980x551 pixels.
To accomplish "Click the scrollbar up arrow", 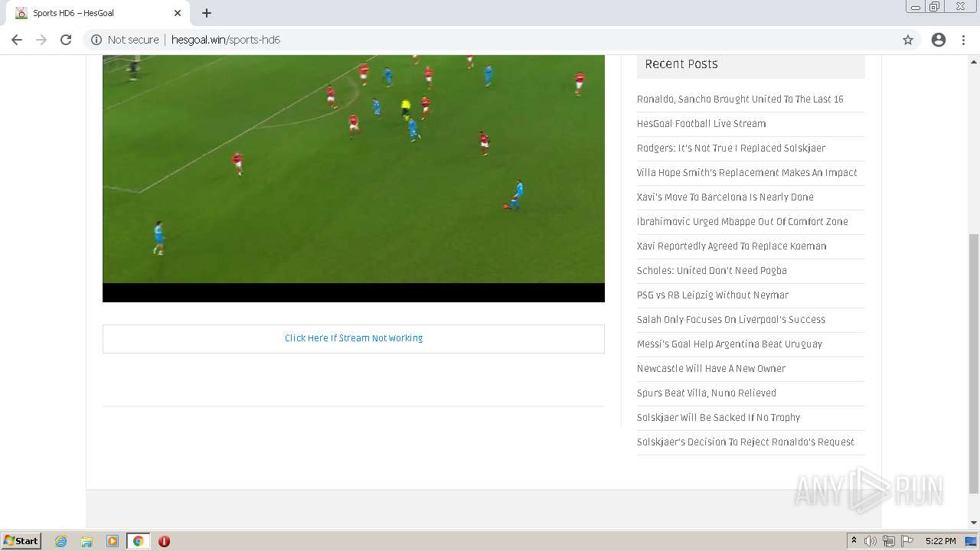I will (x=974, y=60).
